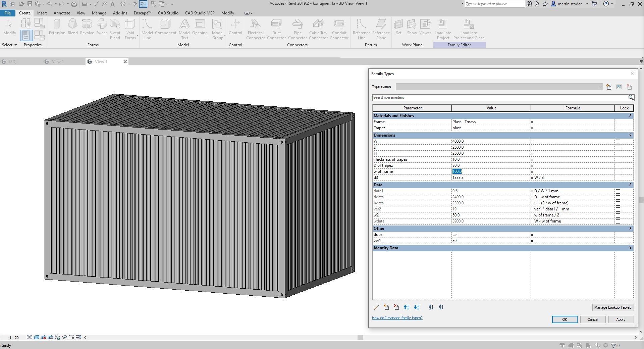The height and width of the screenshot is (349, 644).
Task: Enable the Lock checkbox for W parameter
Action: point(618,142)
